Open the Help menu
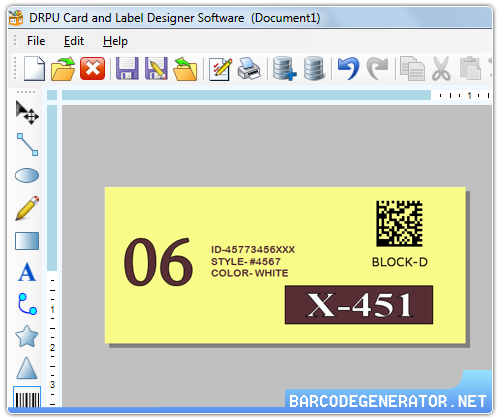This screenshot has width=500, height=420. (x=115, y=41)
